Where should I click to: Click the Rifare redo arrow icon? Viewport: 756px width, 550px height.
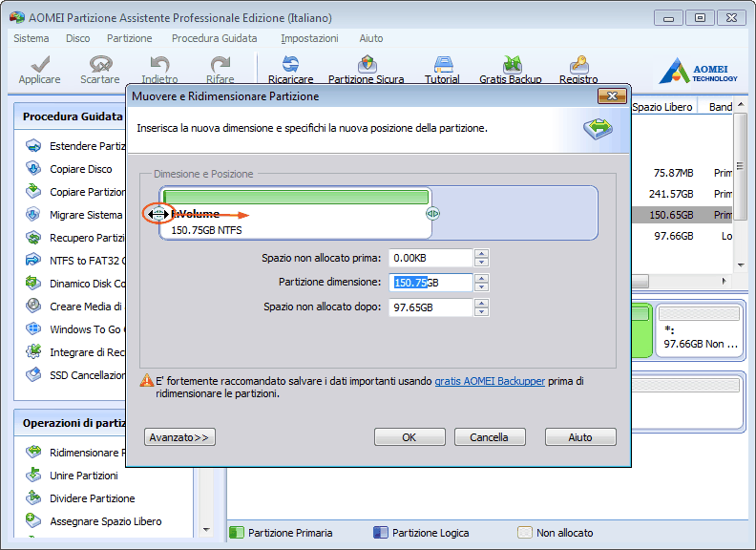click(x=220, y=64)
